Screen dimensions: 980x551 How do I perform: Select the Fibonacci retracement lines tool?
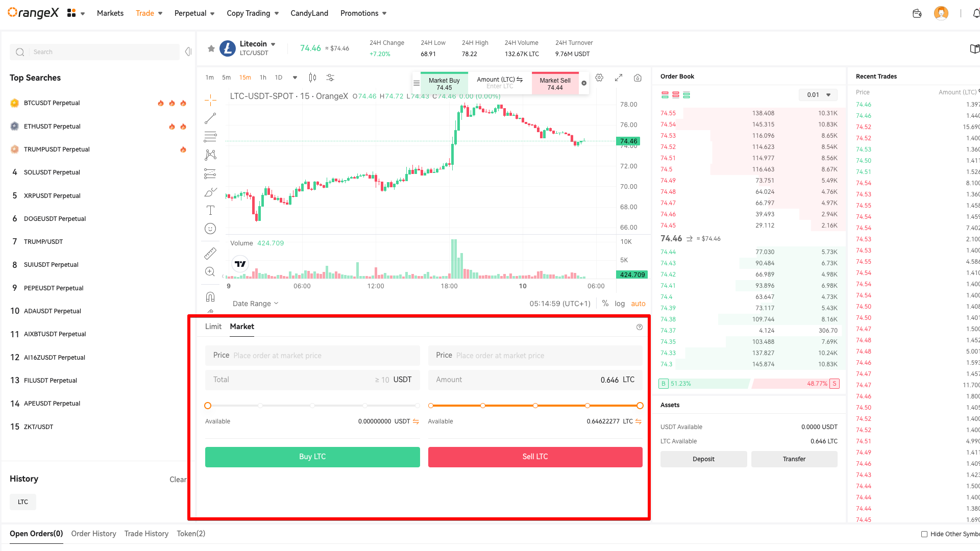(210, 137)
